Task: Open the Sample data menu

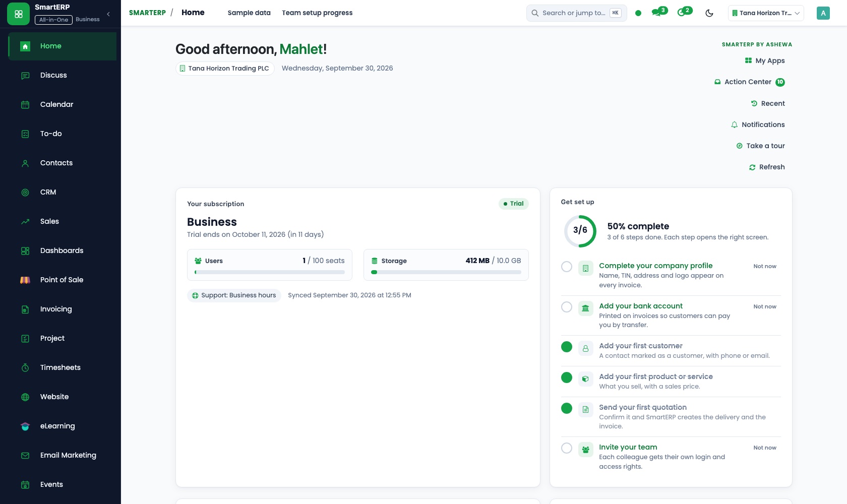Action: [x=249, y=13]
